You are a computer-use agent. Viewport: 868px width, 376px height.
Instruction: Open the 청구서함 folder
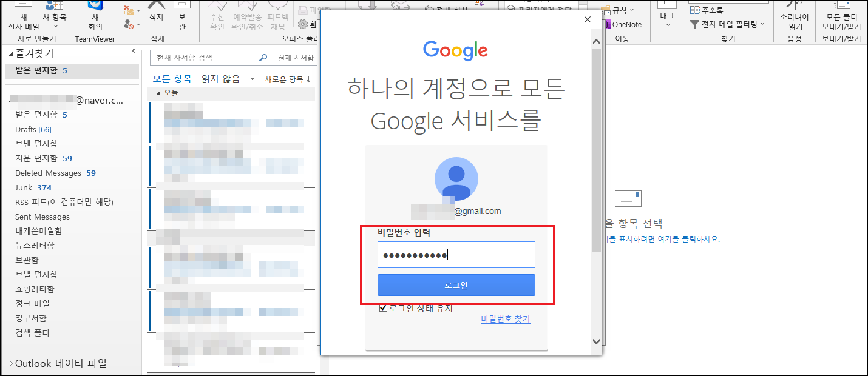(x=31, y=318)
